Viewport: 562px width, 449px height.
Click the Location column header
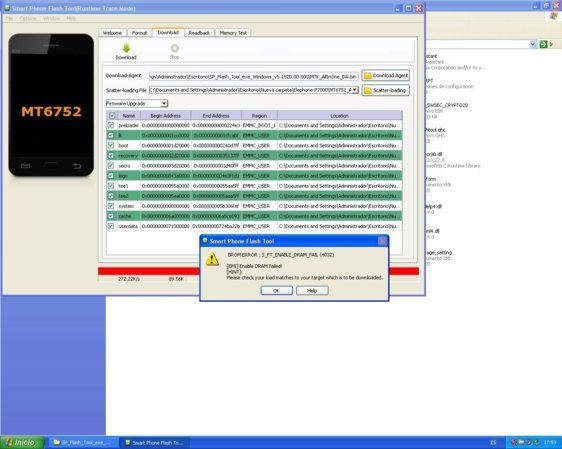[340, 116]
